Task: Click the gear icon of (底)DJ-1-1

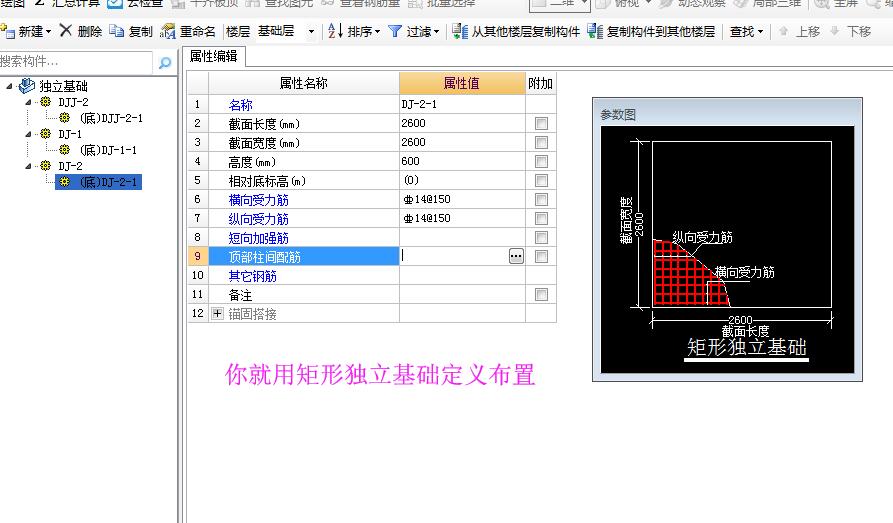Action: 65,150
